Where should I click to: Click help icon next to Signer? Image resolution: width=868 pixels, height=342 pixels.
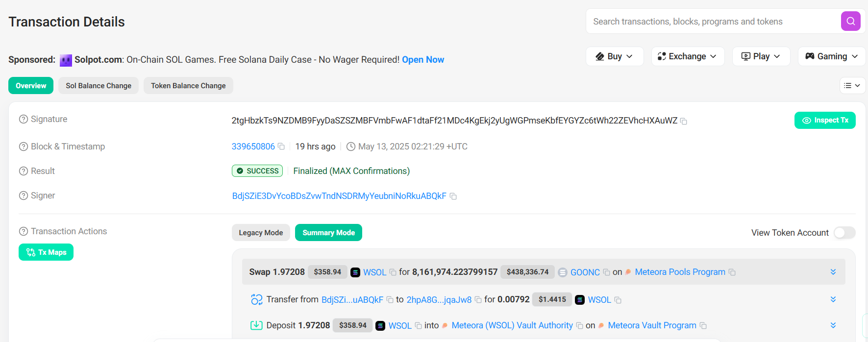tap(24, 195)
